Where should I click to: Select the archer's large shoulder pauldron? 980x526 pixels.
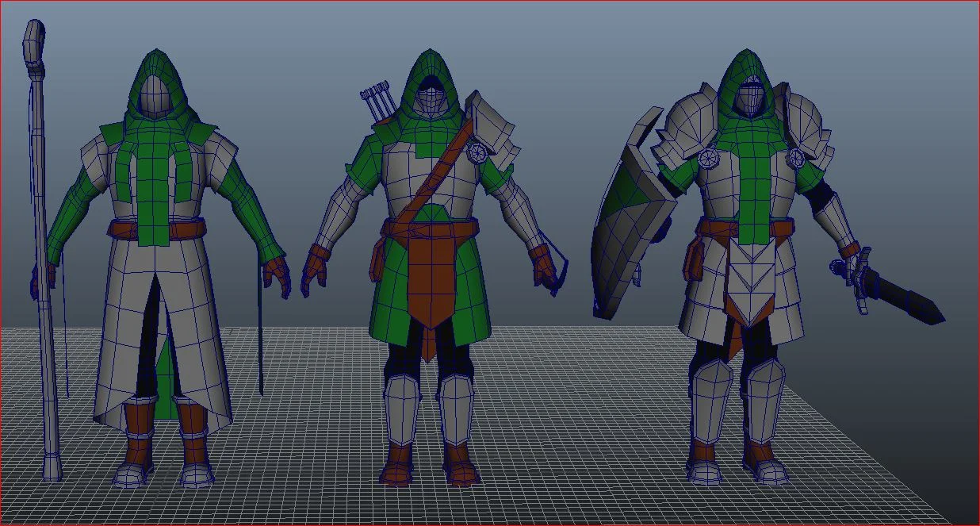click(492, 130)
